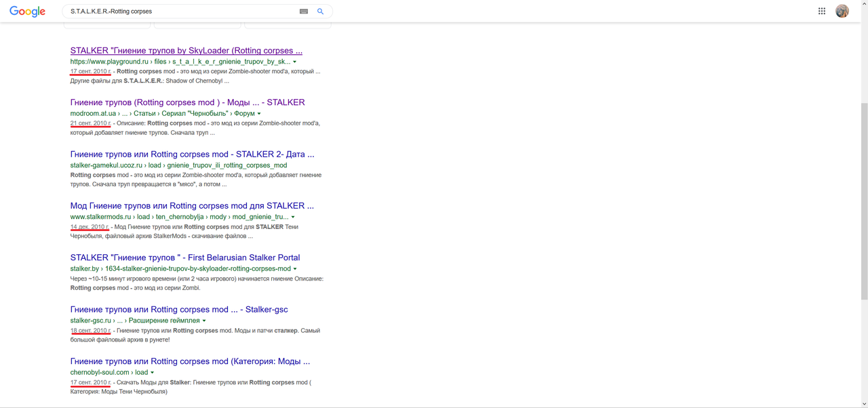
Task: Click the stalker-gamekul.ucoz.ru URL text
Action: [x=178, y=165]
